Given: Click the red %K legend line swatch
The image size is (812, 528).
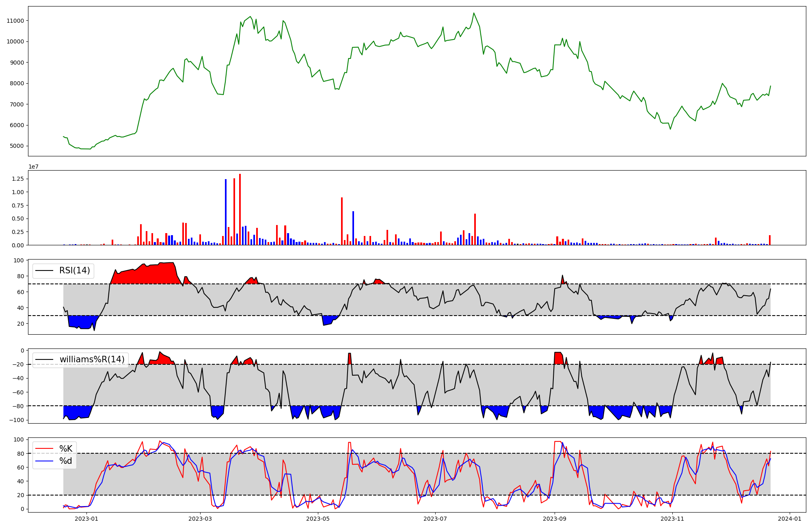Looking at the screenshot, I should 44,449.
